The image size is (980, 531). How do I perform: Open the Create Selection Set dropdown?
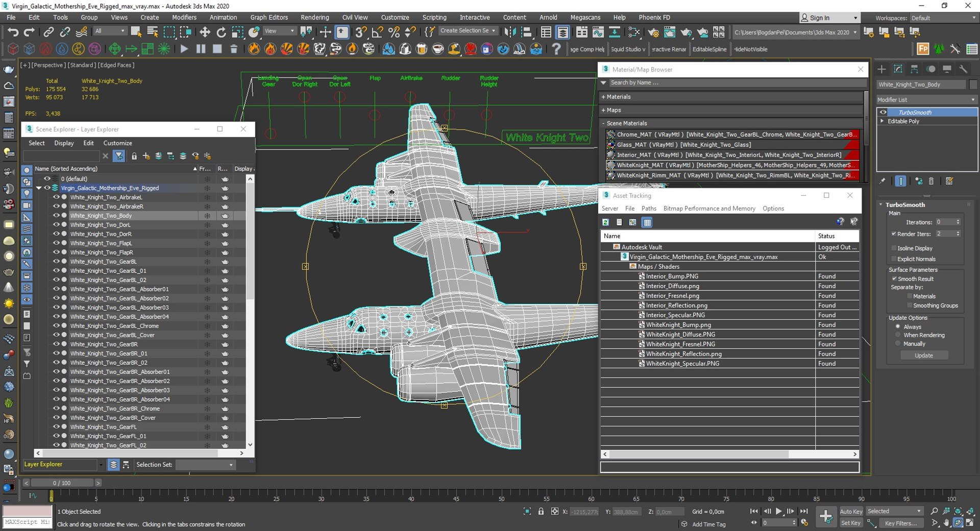click(x=468, y=31)
